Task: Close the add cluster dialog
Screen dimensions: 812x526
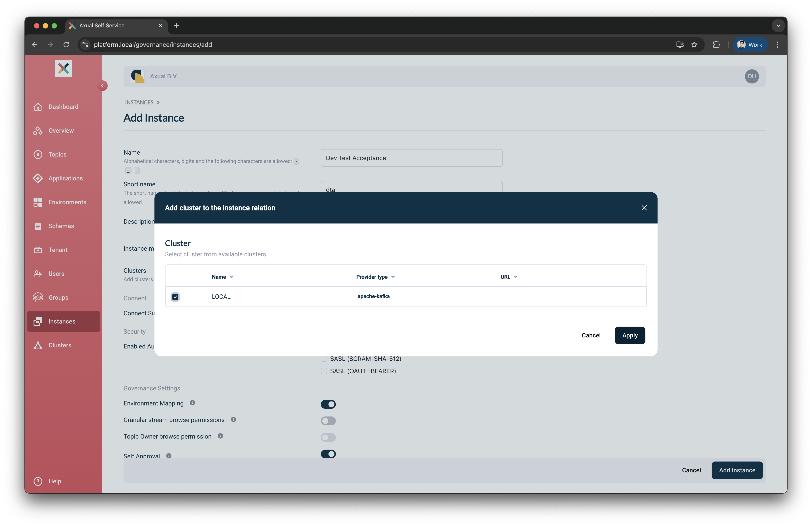Action: [644, 208]
